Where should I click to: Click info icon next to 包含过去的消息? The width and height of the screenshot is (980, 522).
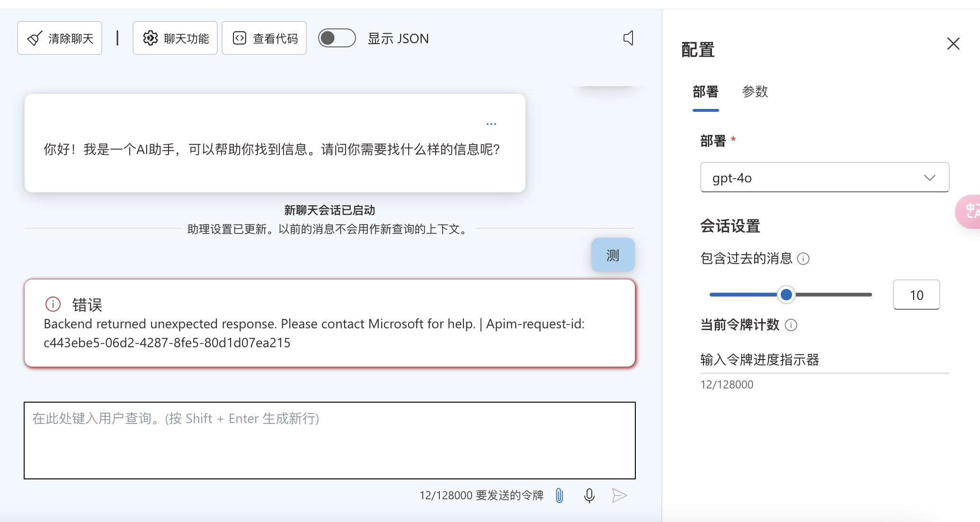(x=803, y=259)
